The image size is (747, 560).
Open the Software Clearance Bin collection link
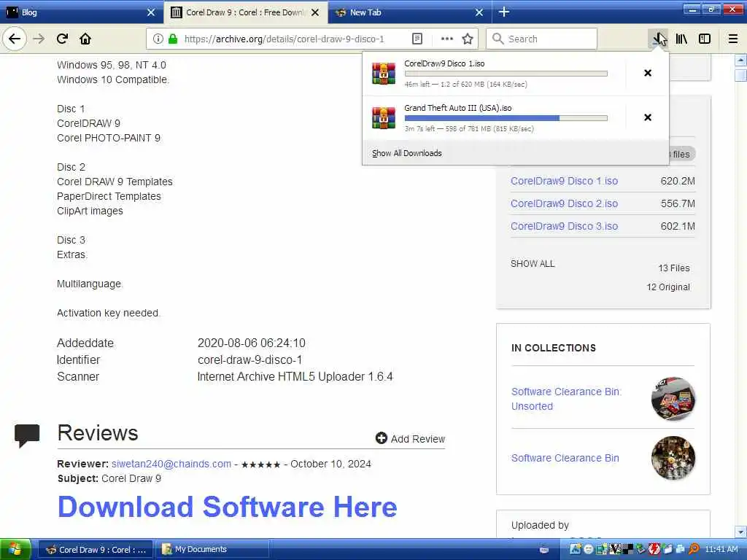[565, 458]
